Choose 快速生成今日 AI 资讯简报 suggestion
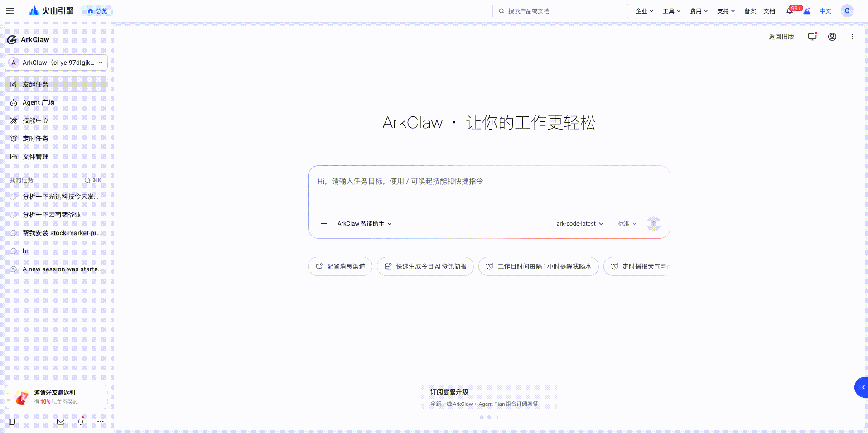Screen dimensions: 868x433 pyautogui.click(x=425, y=266)
